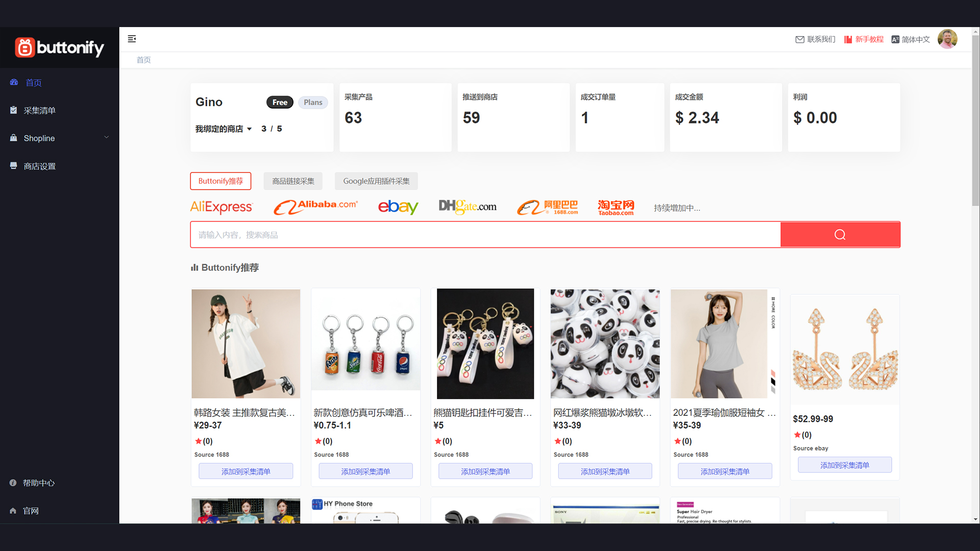Open the swan earrings product thumbnail
Screen dimensions: 980x551
tap(845, 349)
